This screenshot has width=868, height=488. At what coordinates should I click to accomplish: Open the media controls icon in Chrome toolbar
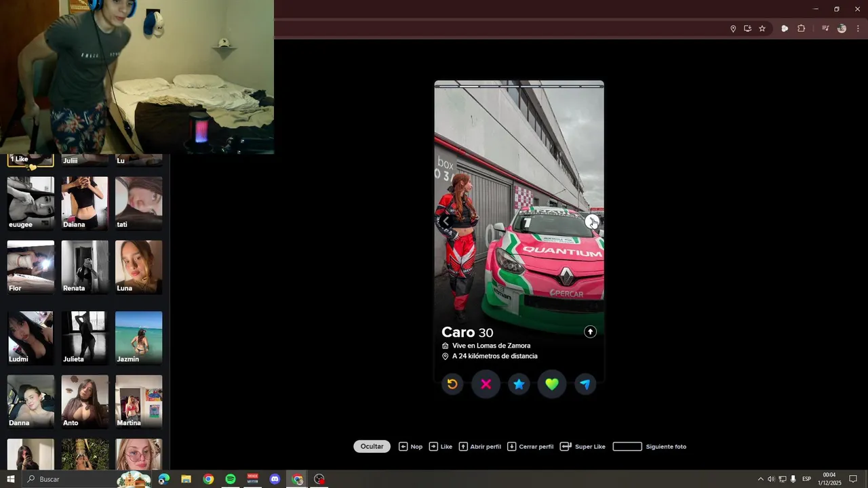pyautogui.click(x=825, y=28)
